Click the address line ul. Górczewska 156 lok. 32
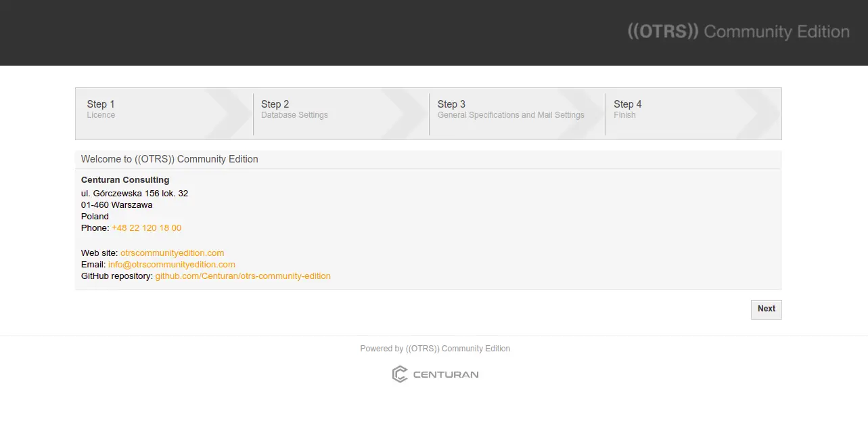 pyautogui.click(x=135, y=194)
